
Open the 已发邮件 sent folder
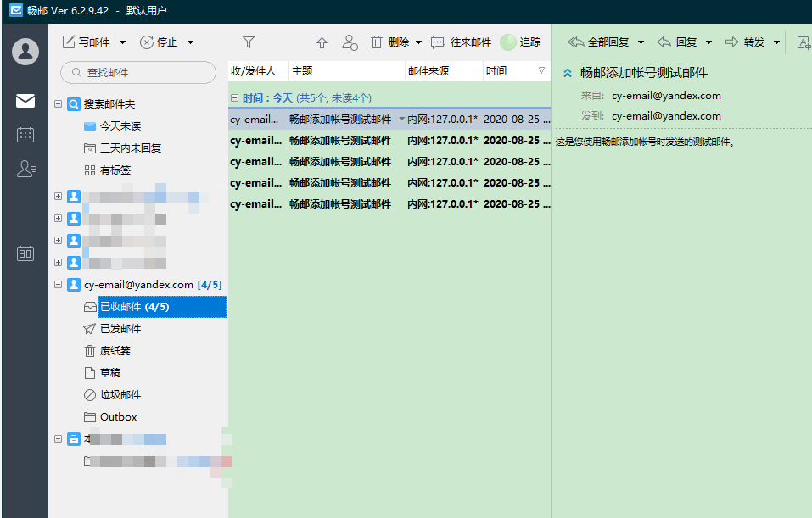tap(120, 329)
